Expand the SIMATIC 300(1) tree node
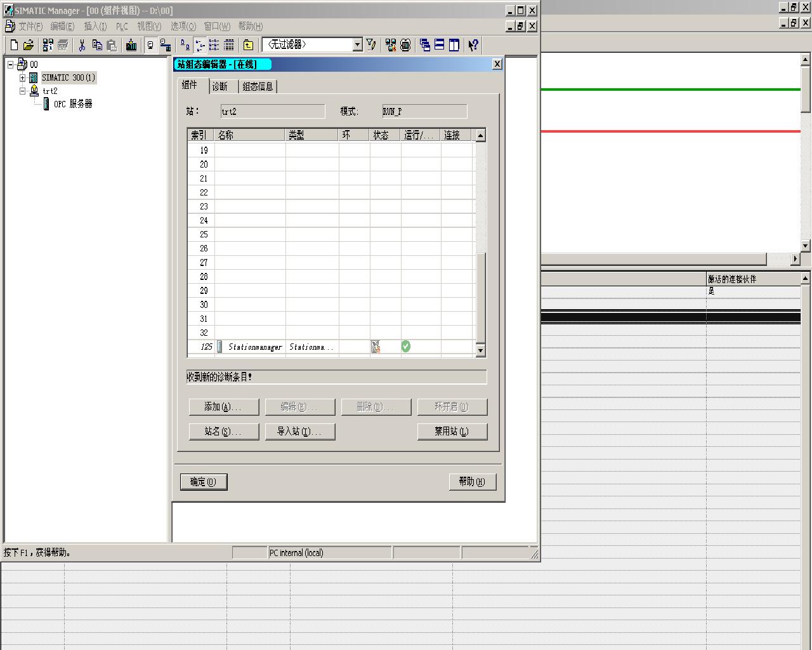The width and height of the screenshot is (812, 650). (22, 78)
